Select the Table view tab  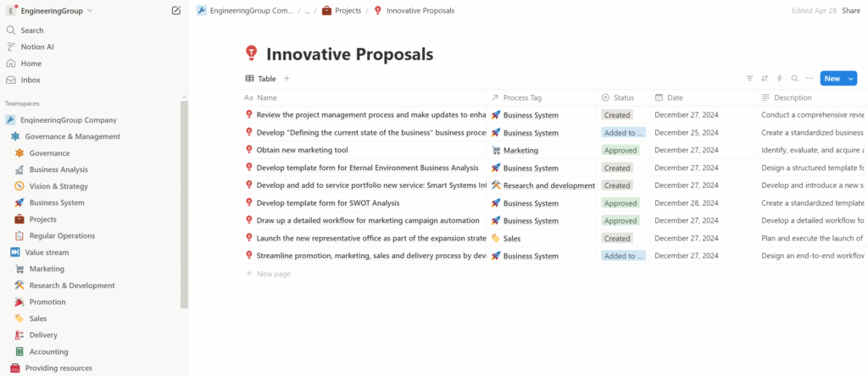(x=260, y=79)
